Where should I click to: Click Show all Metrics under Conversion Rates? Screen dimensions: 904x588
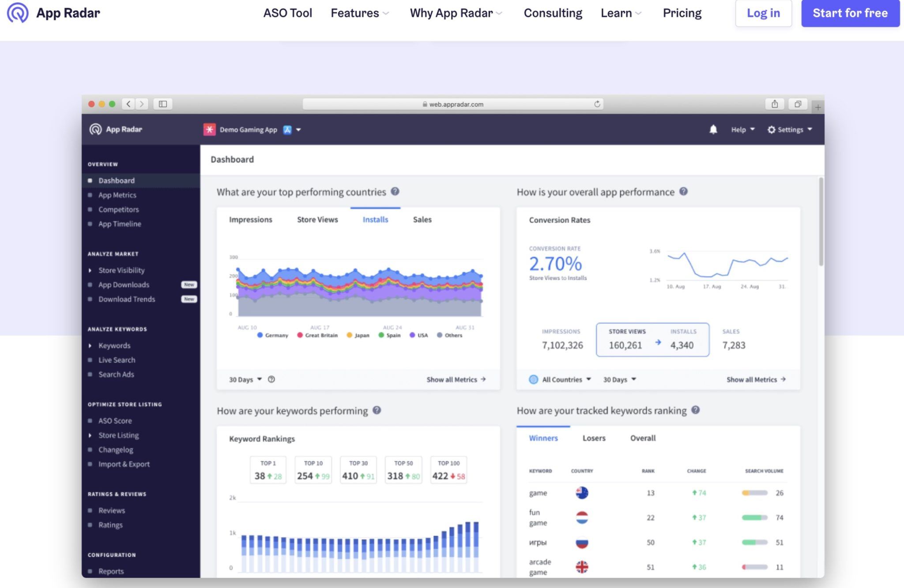(756, 379)
